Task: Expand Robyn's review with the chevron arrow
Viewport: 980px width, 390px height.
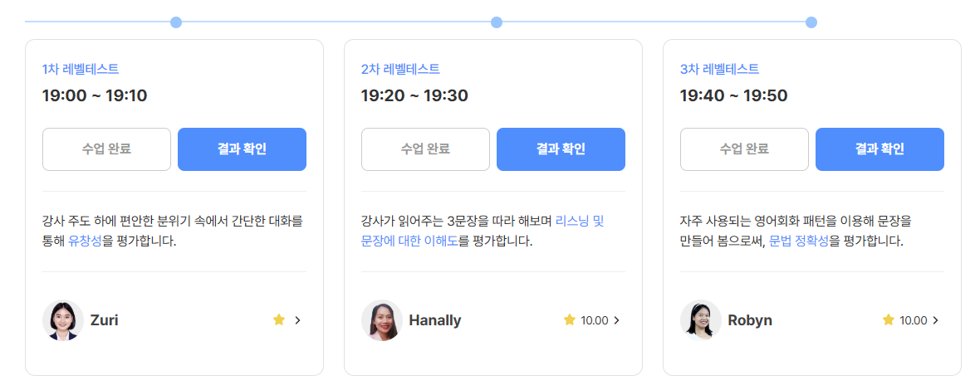Action: (935, 320)
